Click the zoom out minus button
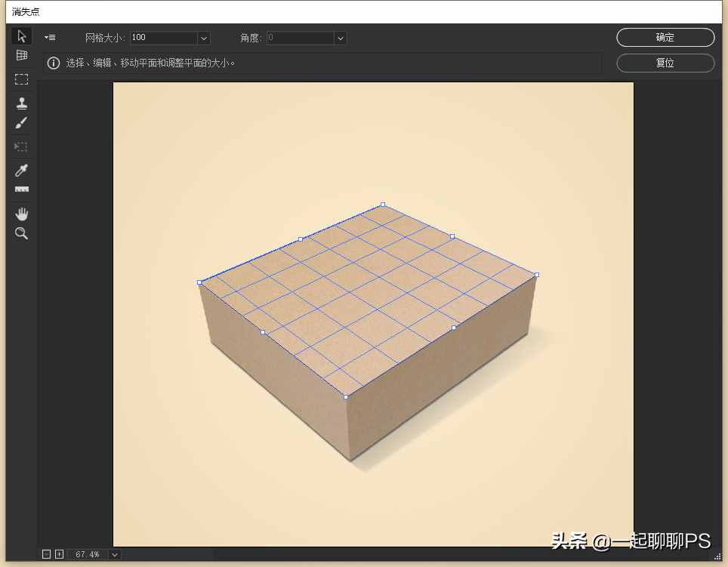The height and width of the screenshot is (567, 728). pos(46,554)
